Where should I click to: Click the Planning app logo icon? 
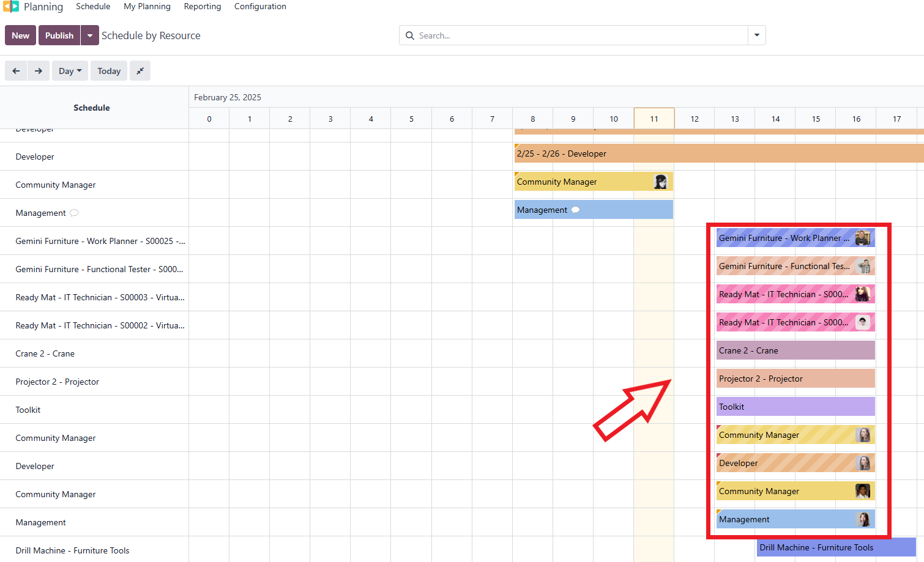pyautogui.click(x=10, y=7)
